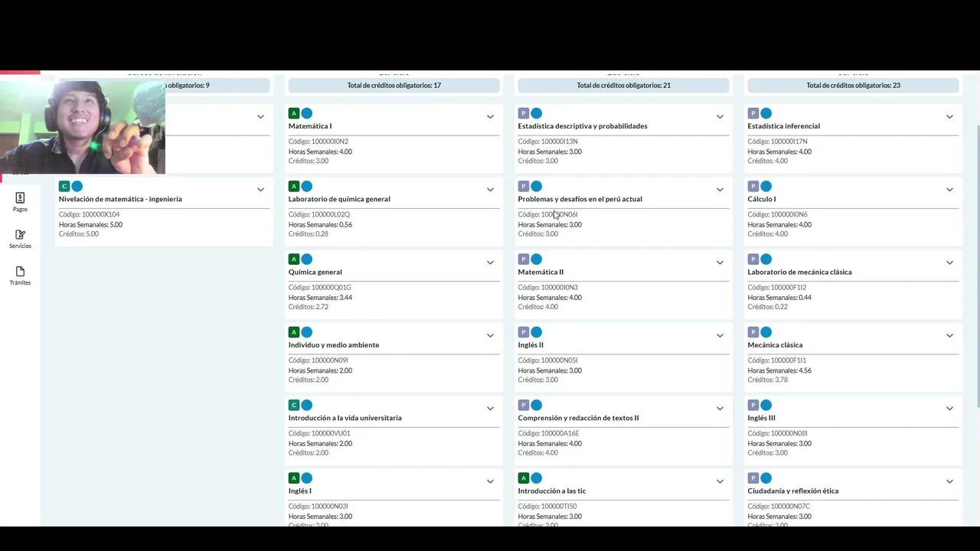Image resolution: width=980 pixels, height=551 pixels.
Task: Click 'Total de créditos obligatorios: 21' header
Action: [623, 86]
